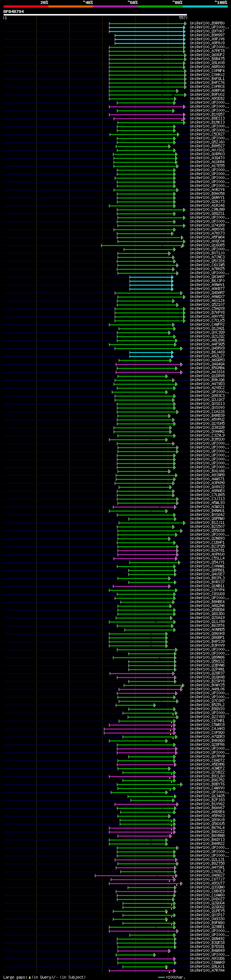Click the cyan alignment bar of UniRef100_Q83AH7
This screenshot has width=231, height=980.
coord(151,277)
